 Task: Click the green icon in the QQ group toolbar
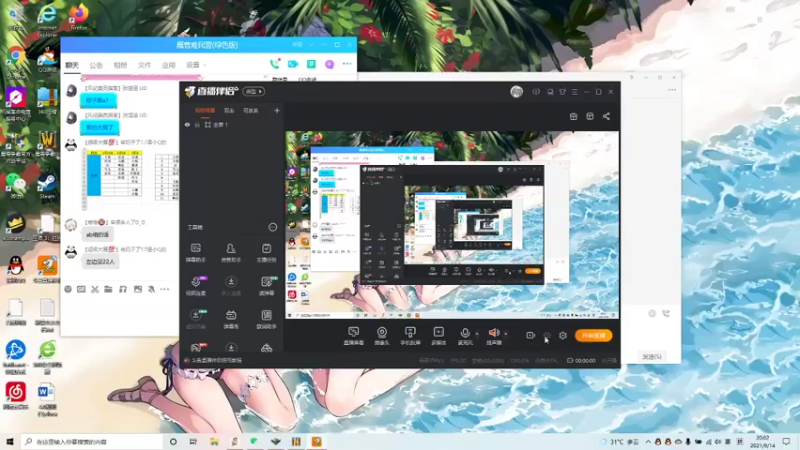[x=311, y=64]
